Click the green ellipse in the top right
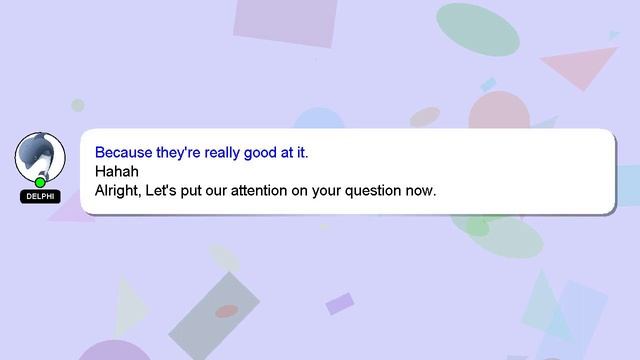Screen dimensions: 640x360 tap(478, 29)
